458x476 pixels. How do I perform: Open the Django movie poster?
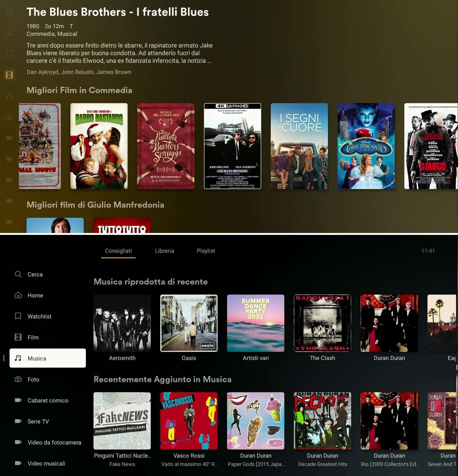(431, 146)
